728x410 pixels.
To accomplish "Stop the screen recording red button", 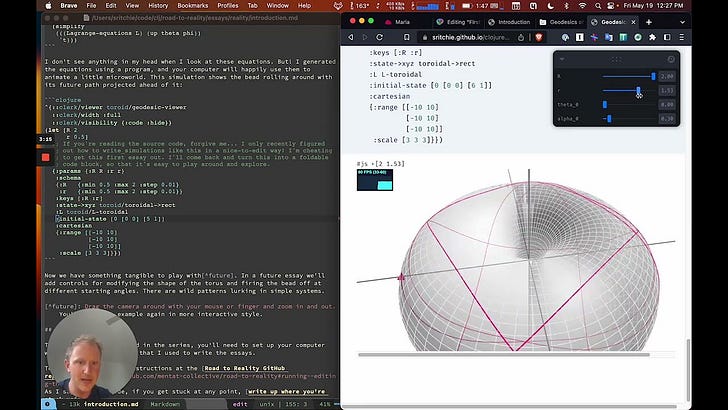I will click(x=46, y=157).
